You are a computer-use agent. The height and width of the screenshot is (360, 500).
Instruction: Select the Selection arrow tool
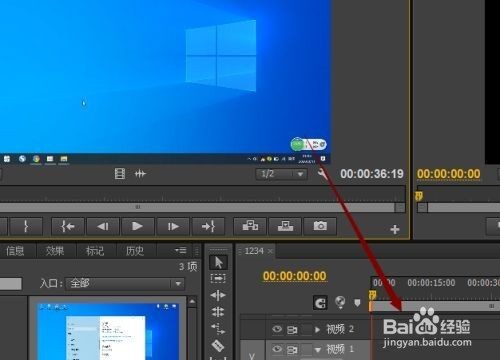[x=218, y=262]
